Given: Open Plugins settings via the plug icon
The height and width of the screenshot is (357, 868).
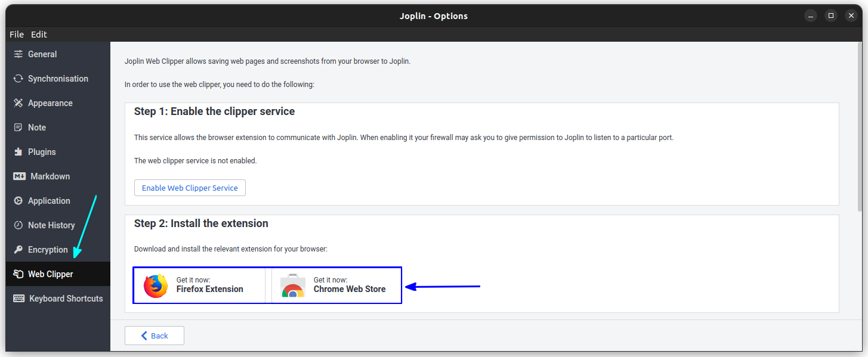Looking at the screenshot, I should pos(18,151).
